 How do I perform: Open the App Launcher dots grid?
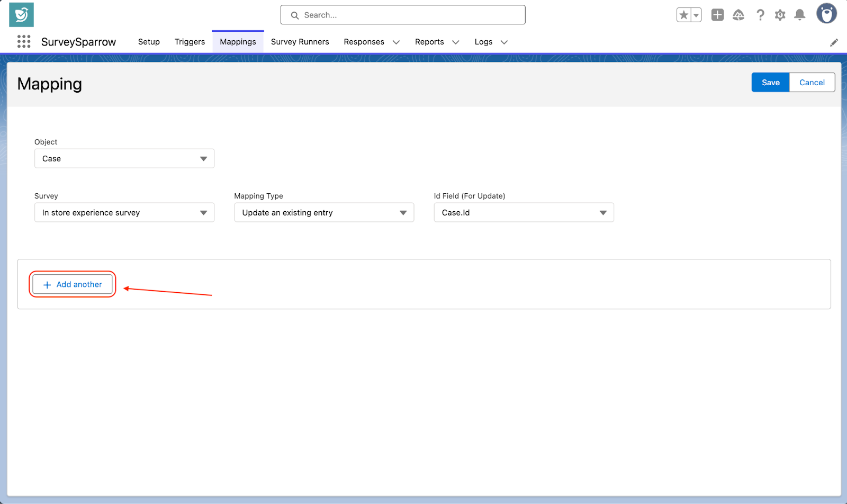(24, 42)
